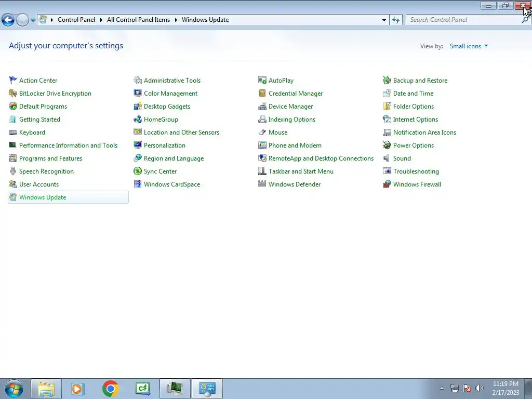Go to Control Panel breadcrumb

tap(76, 20)
